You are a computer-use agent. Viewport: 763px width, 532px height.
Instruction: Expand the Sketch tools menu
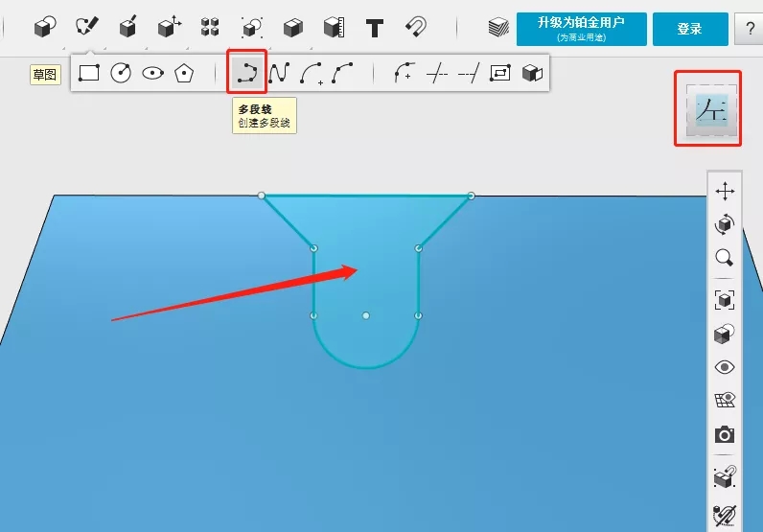coord(87,27)
